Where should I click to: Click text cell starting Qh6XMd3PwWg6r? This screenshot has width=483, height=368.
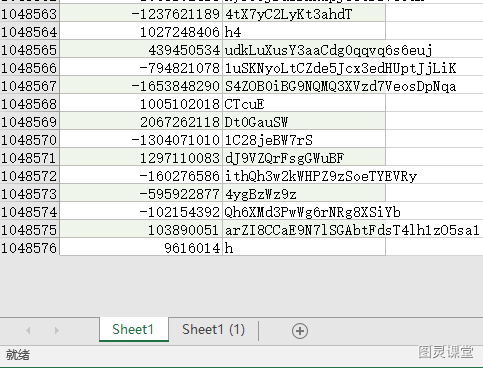point(304,212)
